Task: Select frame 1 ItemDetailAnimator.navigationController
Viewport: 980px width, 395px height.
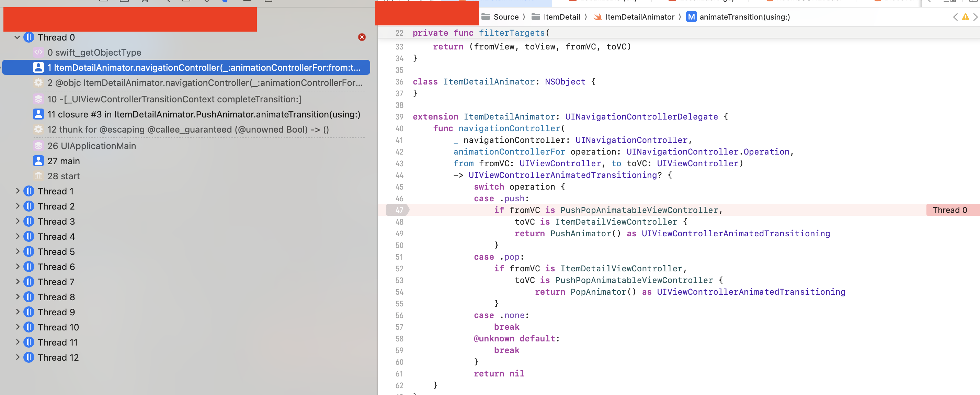Action: (x=186, y=67)
